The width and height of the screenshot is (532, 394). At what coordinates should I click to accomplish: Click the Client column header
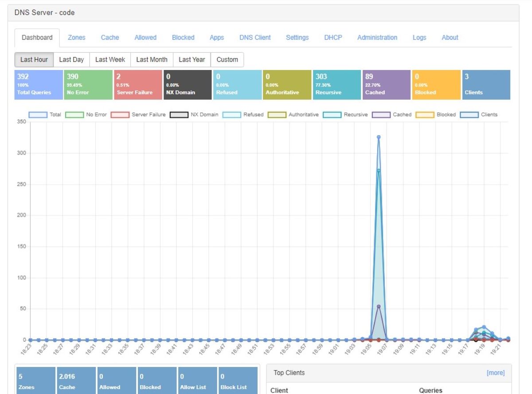click(279, 390)
